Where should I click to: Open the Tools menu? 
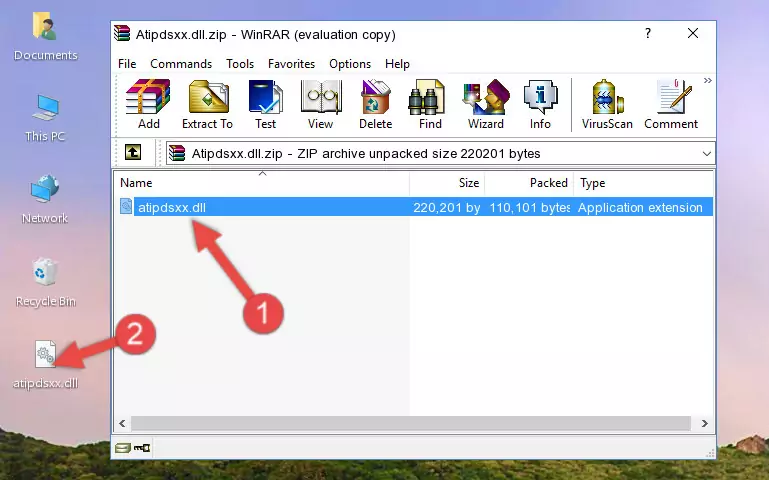pyautogui.click(x=240, y=64)
